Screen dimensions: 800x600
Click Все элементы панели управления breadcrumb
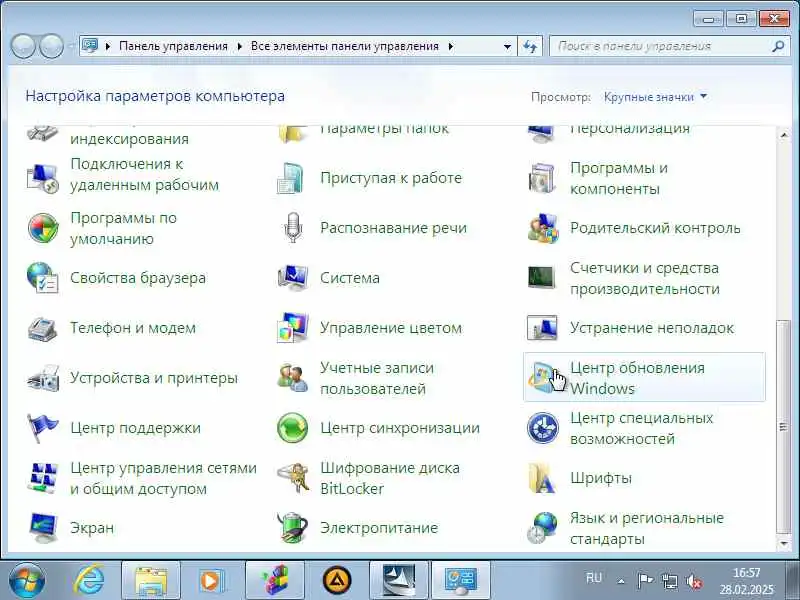pos(345,46)
